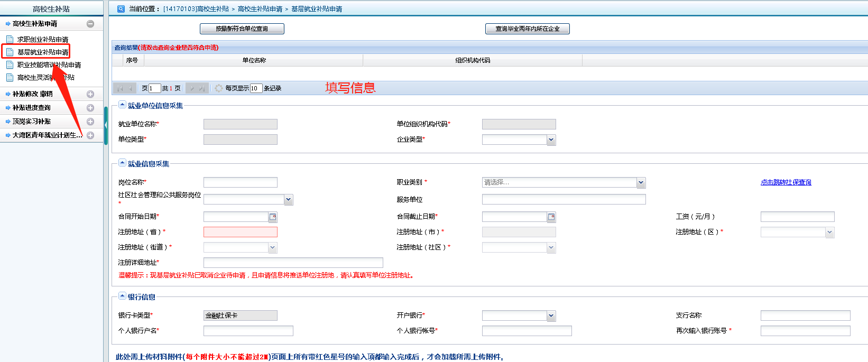Screen dimensions: 868x362
Task: Click [14170103]高校生补贴 in the breadcrumb
Action: (196, 9)
